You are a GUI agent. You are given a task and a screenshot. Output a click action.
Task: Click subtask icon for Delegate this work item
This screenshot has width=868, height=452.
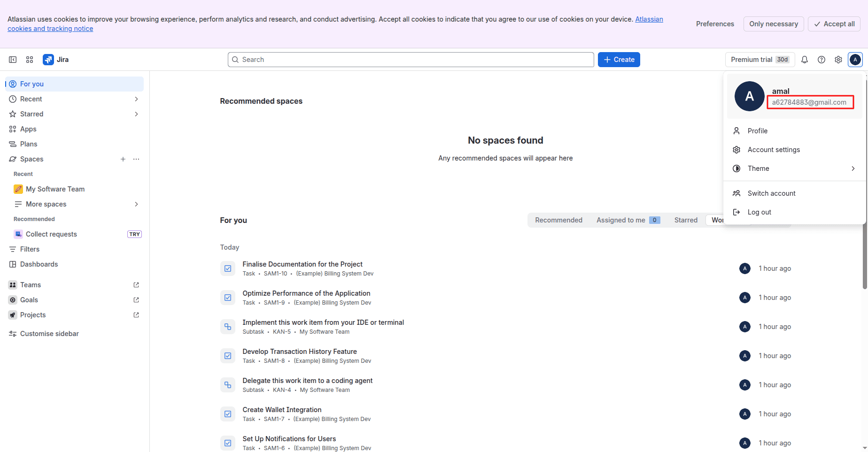pos(228,385)
